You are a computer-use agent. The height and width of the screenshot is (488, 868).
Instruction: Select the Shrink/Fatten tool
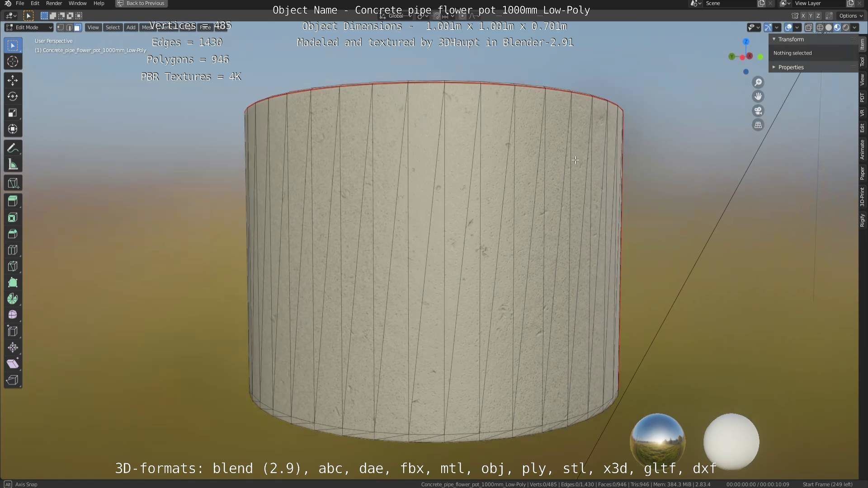tap(13, 347)
